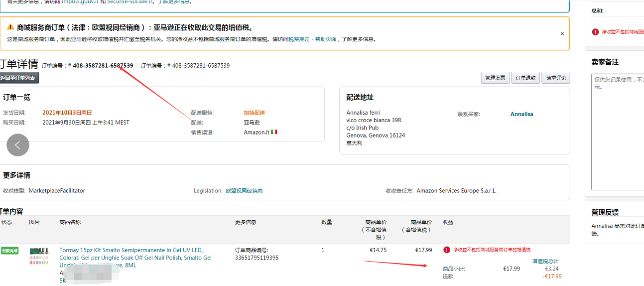Contact buyer via the Annalisa link
The width and height of the screenshot is (644, 286).
click(x=521, y=114)
